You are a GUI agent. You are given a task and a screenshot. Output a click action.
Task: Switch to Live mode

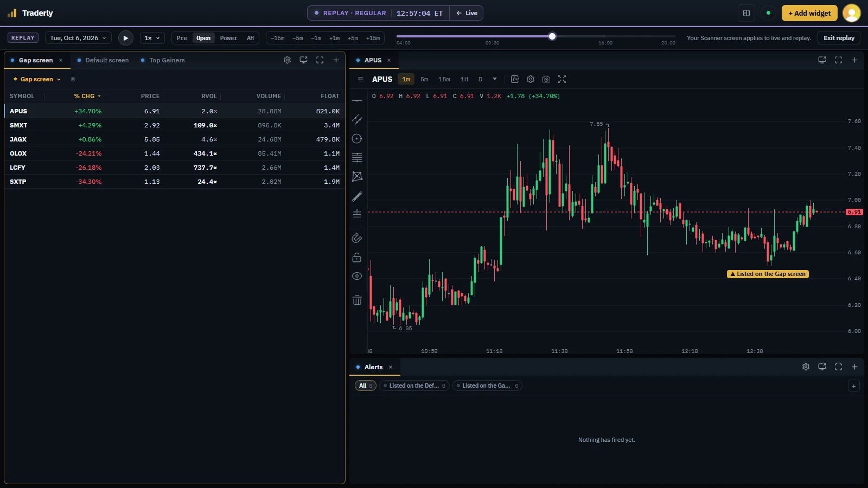pyautogui.click(x=467, y=13)
